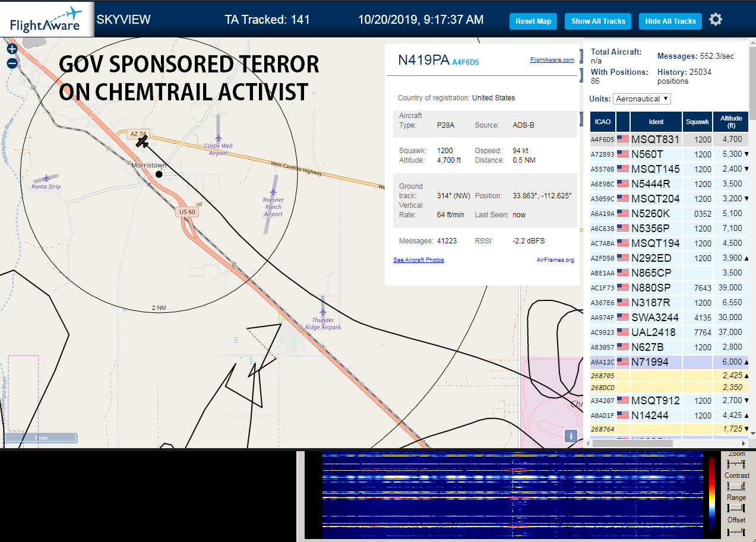Click the US flag in N71994 row
This screenshot has height=542, width=756.
click(623, 362)
